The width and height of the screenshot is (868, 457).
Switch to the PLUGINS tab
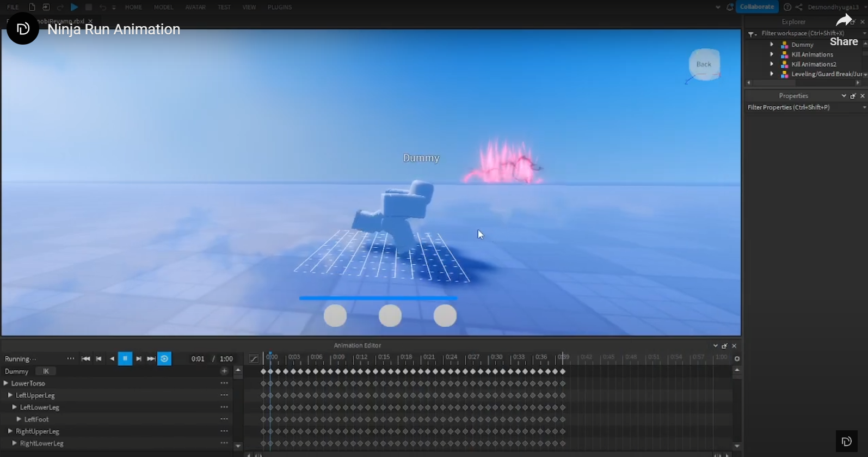[280, 7]
